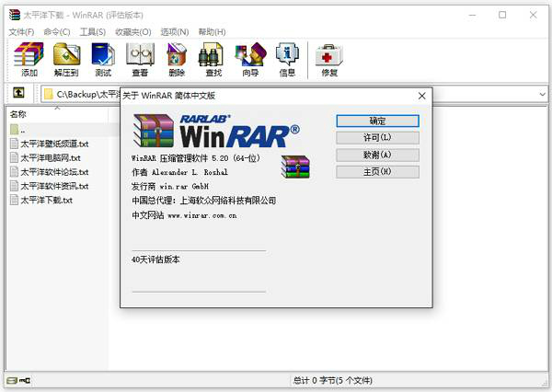The width and height of the screenshot is (552, 392).
Task: Click the Test (测试) toolbar icon
Action: 103,59
